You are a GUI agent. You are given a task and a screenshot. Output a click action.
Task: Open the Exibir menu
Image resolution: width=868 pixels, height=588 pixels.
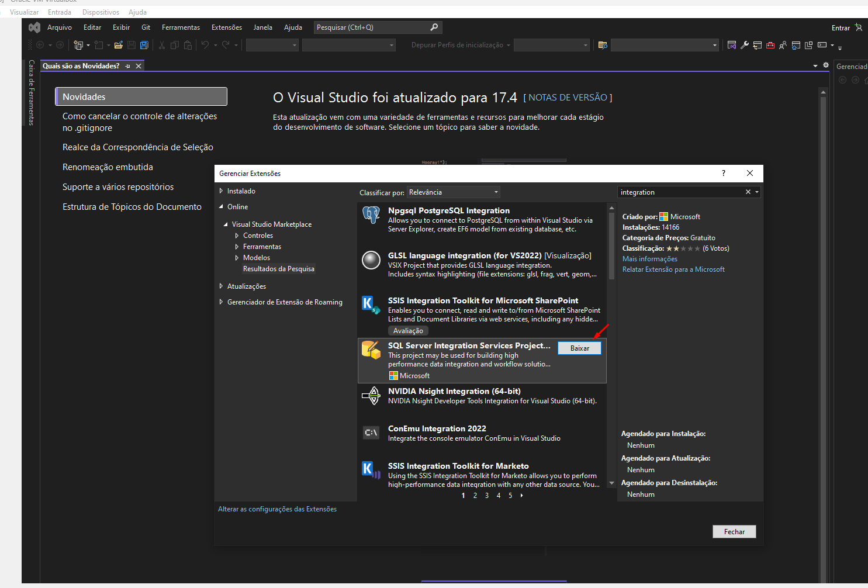click(122, 27)
